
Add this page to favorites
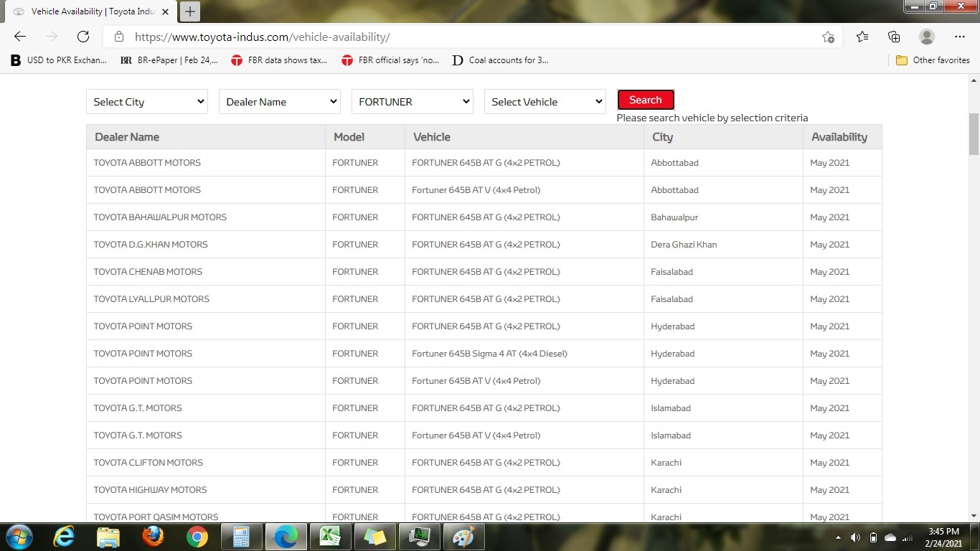point(828,37)
